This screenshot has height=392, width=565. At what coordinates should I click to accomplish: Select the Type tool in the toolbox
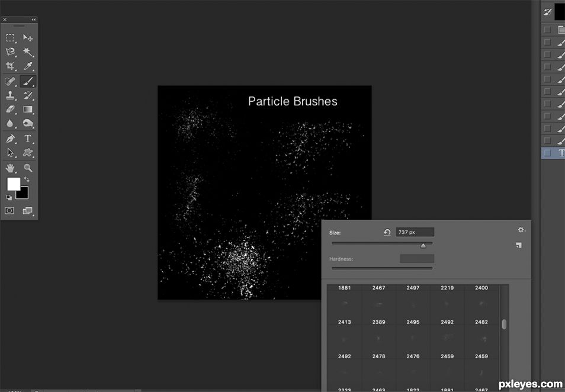coord(28,139)
